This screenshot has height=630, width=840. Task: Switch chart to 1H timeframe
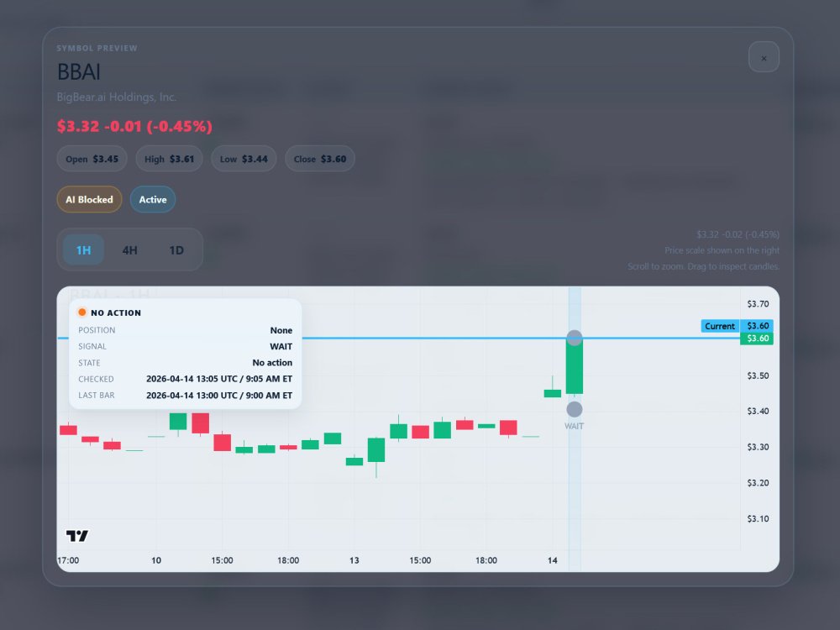click(x=83, y=249)
